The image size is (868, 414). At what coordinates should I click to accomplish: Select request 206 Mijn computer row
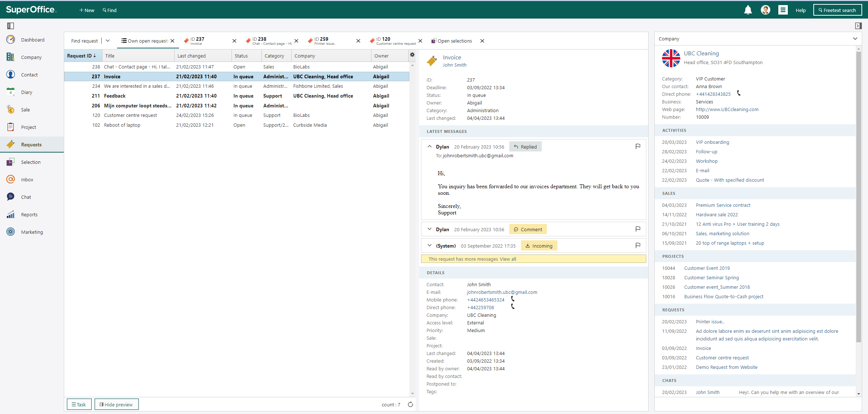237,106
